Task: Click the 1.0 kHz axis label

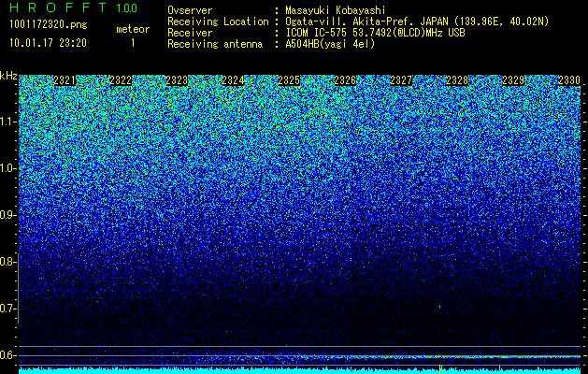Action: [x=7, y=168]
